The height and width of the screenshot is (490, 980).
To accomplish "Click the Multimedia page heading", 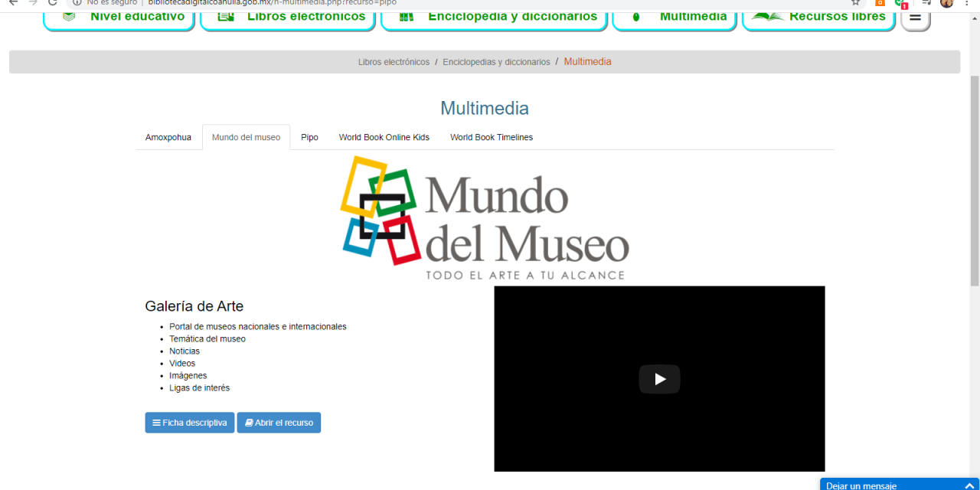I will 485,109.
